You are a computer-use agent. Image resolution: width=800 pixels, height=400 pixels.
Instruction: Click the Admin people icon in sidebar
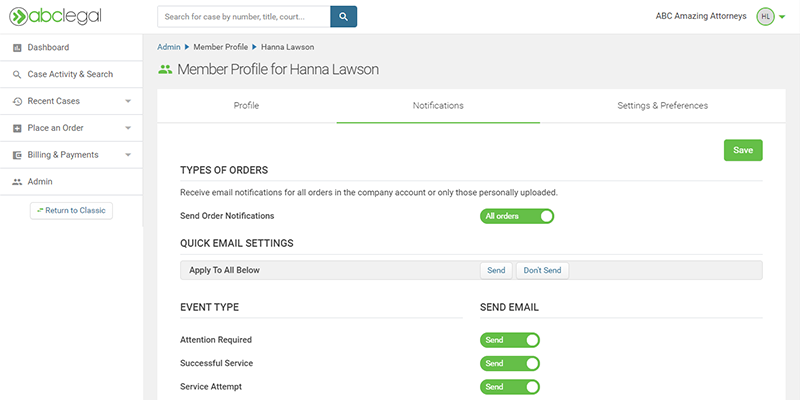point(17,182)
